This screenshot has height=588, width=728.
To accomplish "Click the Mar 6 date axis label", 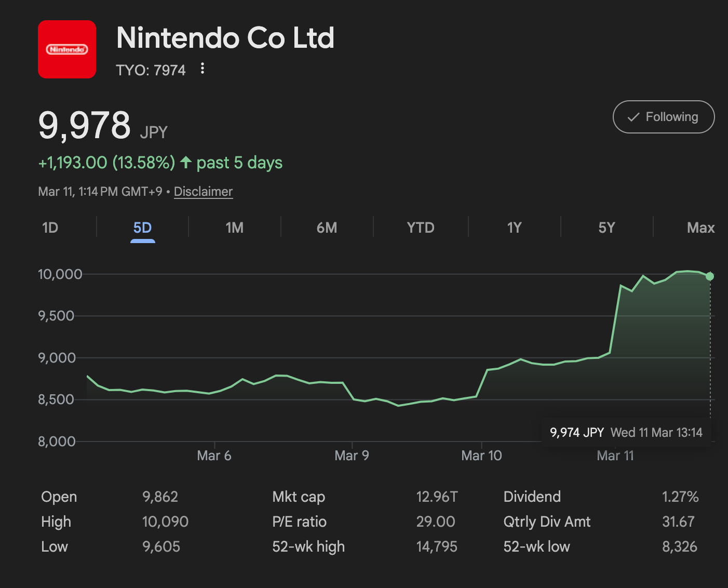I will [x=214, y=456].
